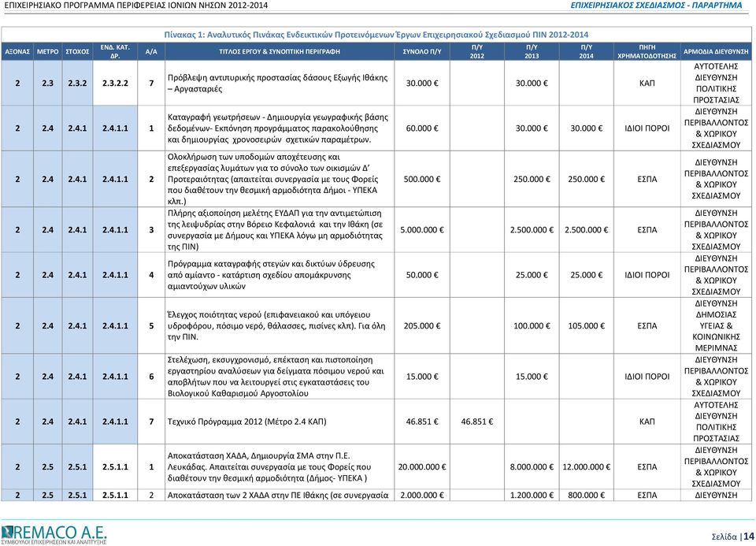Image resolution: width=756 pixels, height=546 pixels.
Task: Click the 'ΣΥΝΟΛΟ Π/Υ' column header
Action: click(422, 52)
